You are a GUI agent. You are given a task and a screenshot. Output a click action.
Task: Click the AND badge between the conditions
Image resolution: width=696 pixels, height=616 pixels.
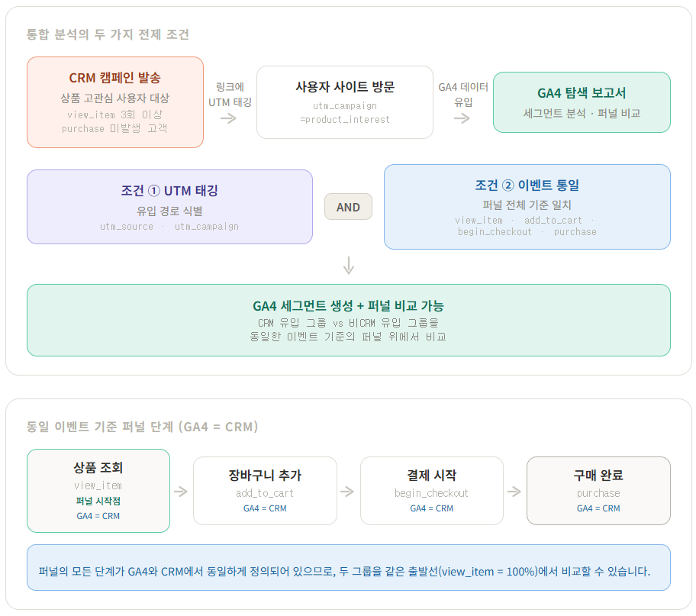pos(348,207)
